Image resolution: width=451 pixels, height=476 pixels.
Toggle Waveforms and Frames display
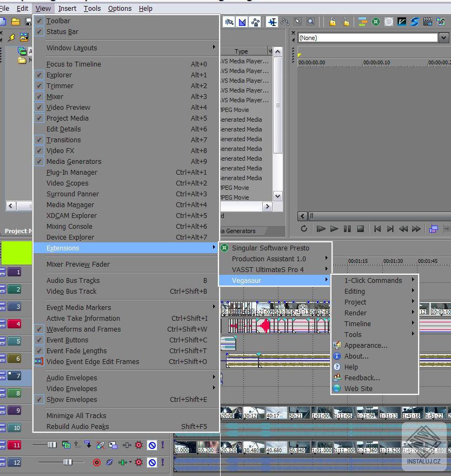[126, 329]
